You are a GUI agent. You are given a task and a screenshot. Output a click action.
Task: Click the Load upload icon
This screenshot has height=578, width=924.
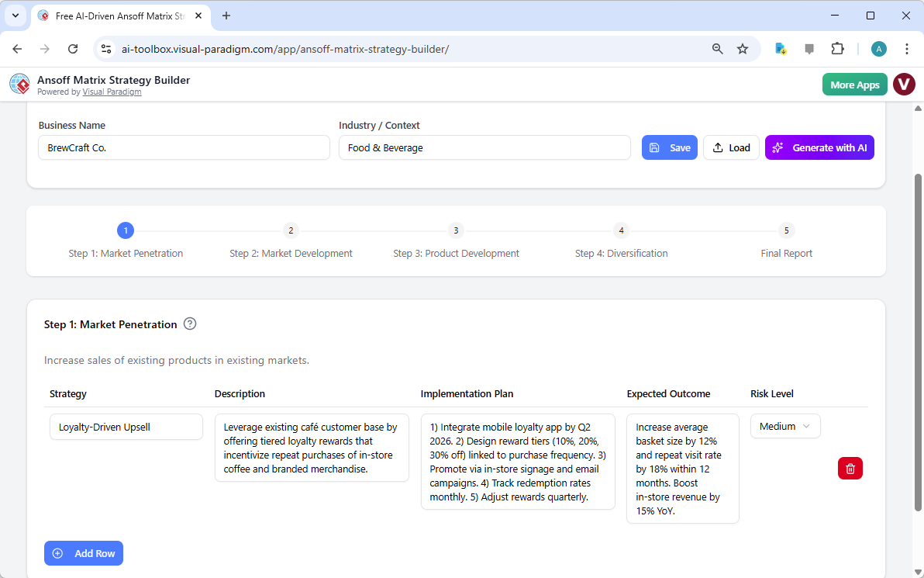[717, 147]
